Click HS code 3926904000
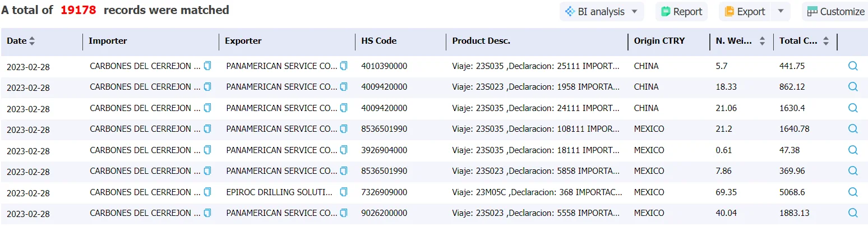 [384, 150]
